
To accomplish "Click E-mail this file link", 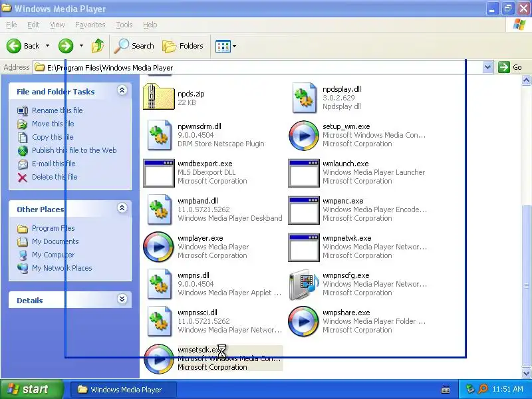I will pyautogui.click(x=53, y=164).
